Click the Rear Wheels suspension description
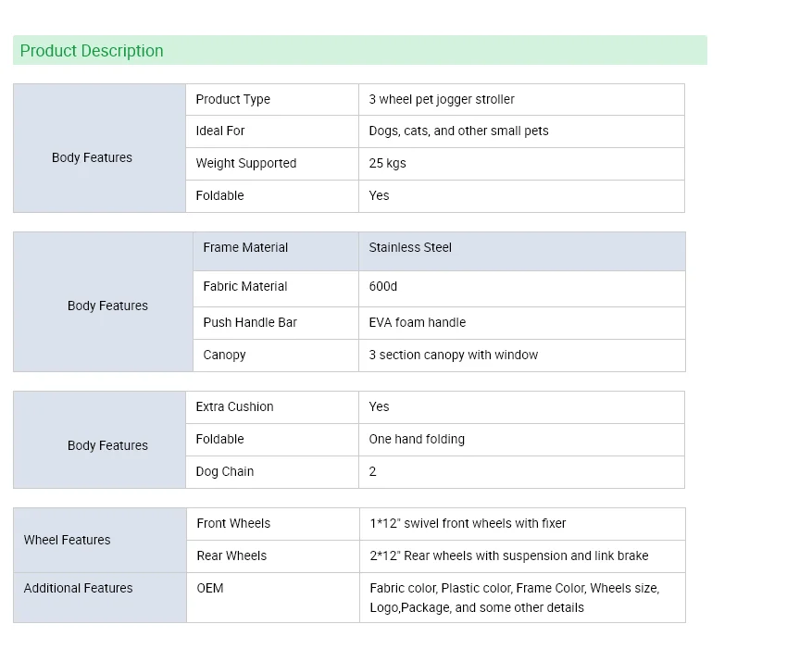The width and height of the screenshot is (812, 649). pos(509,555)
